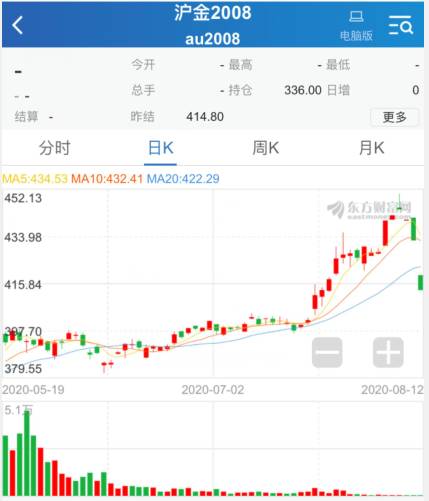Zoom in chart with plus button
Screen dimensions: 429x501
pos(388,352)
